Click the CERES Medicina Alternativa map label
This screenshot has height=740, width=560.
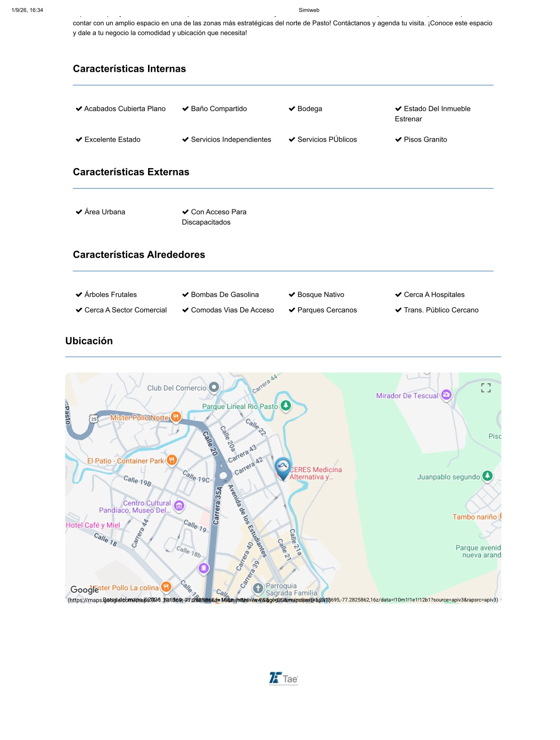point(316,473)
